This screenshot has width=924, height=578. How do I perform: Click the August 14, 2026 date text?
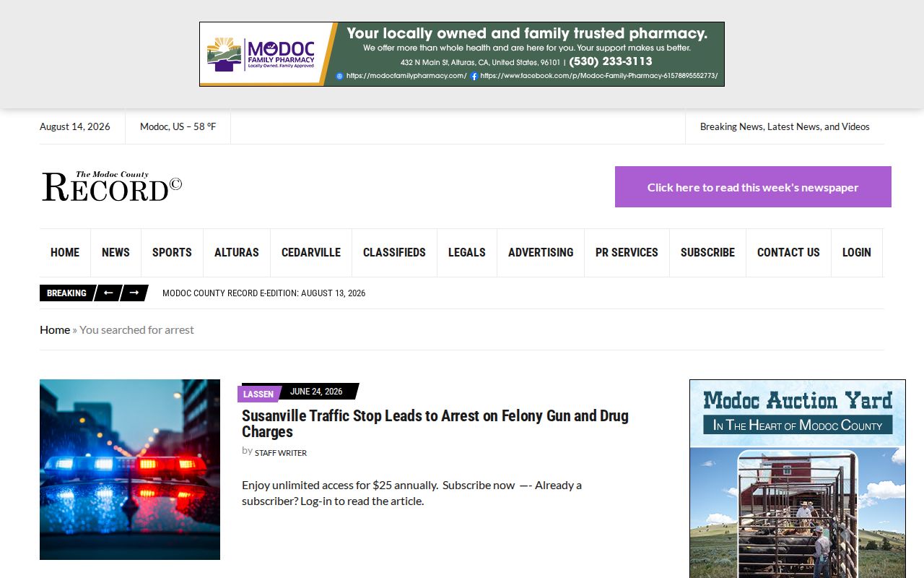pos(75,126)
